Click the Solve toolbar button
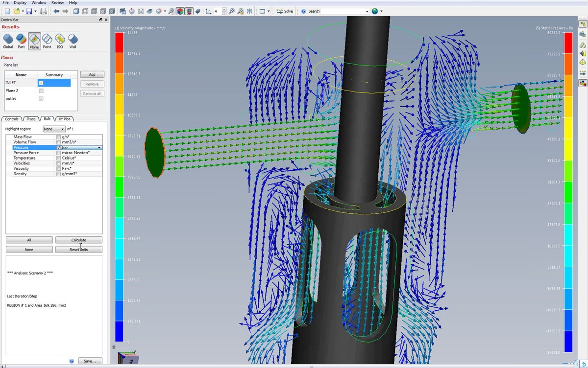Viewport: 588px width, 368px height. tap(284, 11)
